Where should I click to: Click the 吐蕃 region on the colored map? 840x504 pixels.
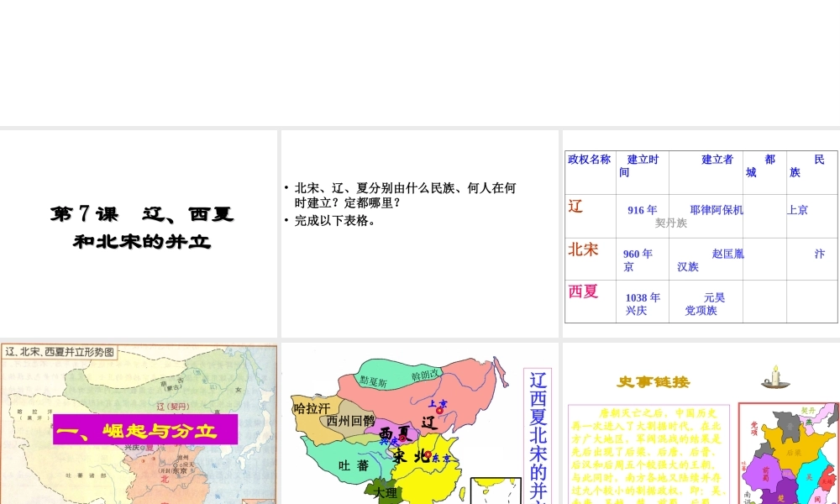coord(354,465)
